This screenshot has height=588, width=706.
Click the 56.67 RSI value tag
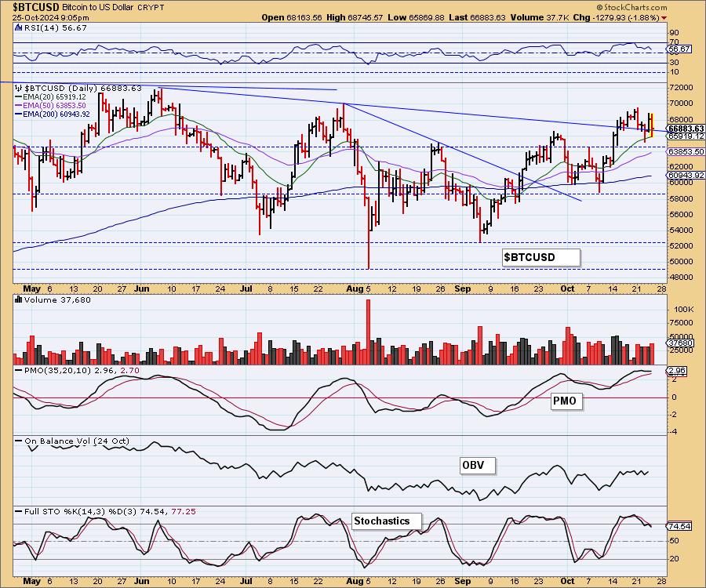[679, 49]
